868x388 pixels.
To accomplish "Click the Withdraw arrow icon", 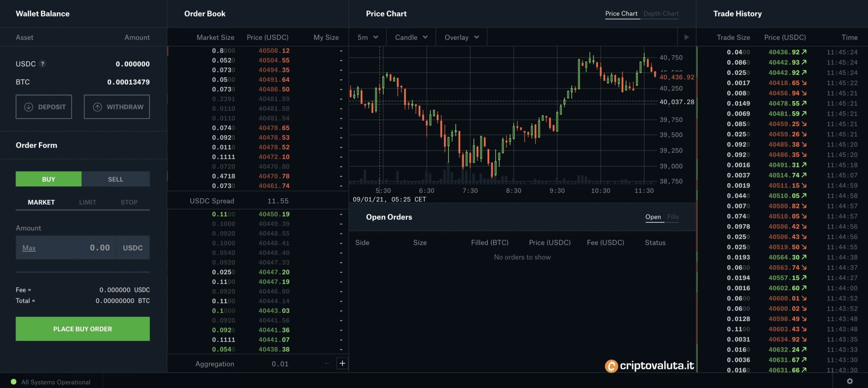I will click(x=97, y=107).
